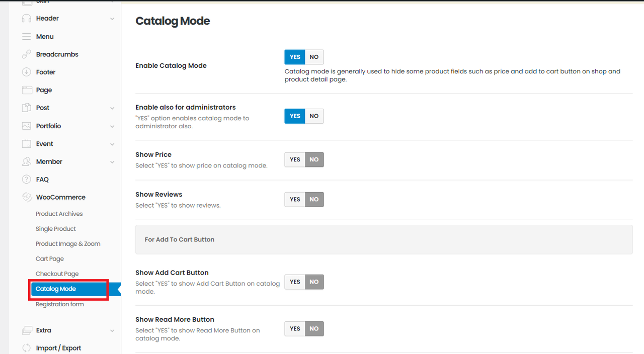Click the refresh icon beside Import / Export
Screen dimensions: 644x354
[x=27, y=348]
